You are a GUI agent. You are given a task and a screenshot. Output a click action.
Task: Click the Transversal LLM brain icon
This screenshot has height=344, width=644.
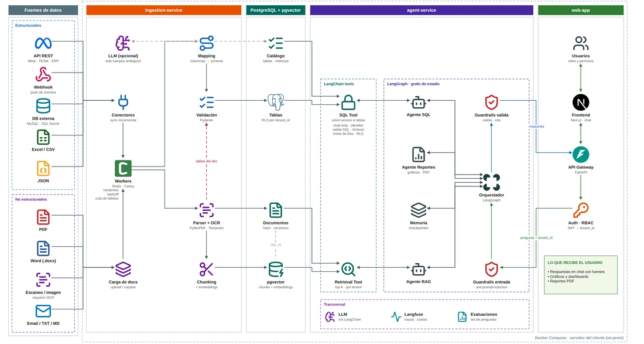(x=330, y=316)
